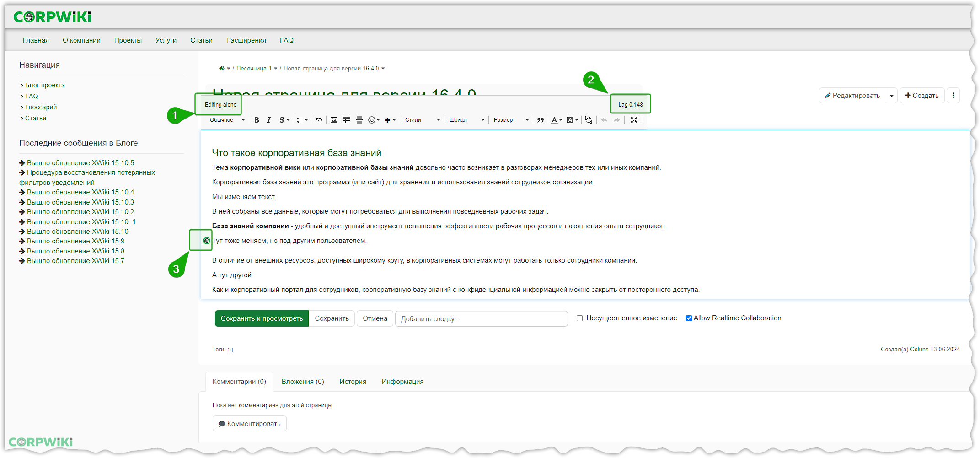This screenshot has height=458, width=980.
Task: Open Глоссарий in navigation sidebar
Action: 41,107
